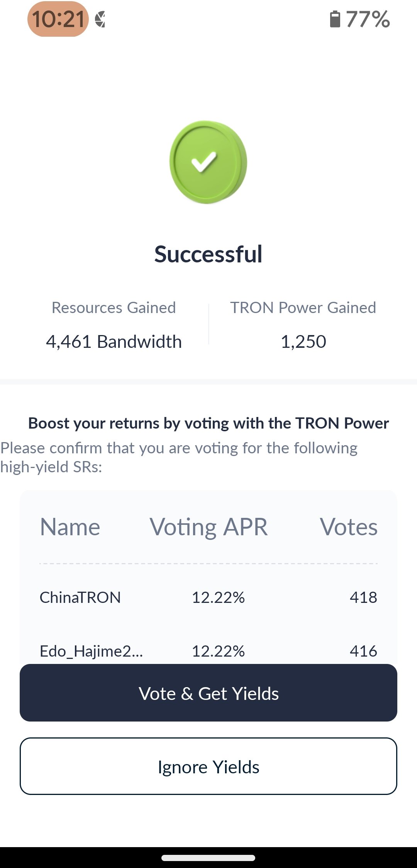Viewport: 417px width, 868px height.
Task: Tap the Name column header
Action: click(70, 527)
